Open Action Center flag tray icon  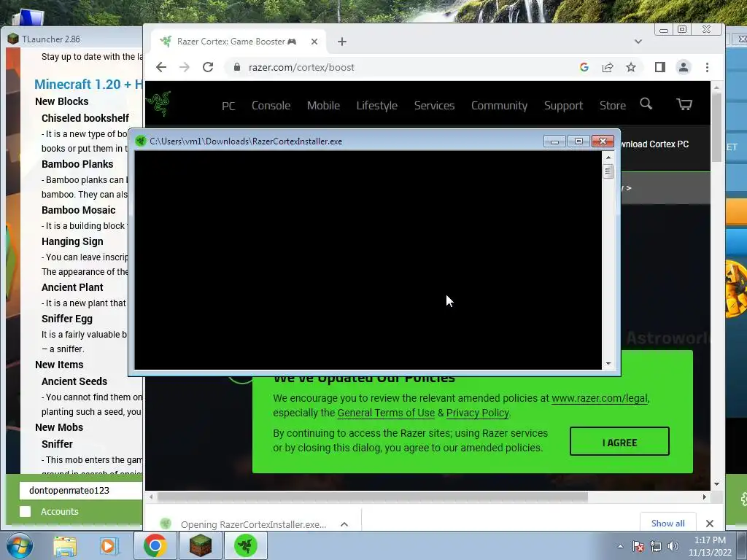[x=638, y=546]
